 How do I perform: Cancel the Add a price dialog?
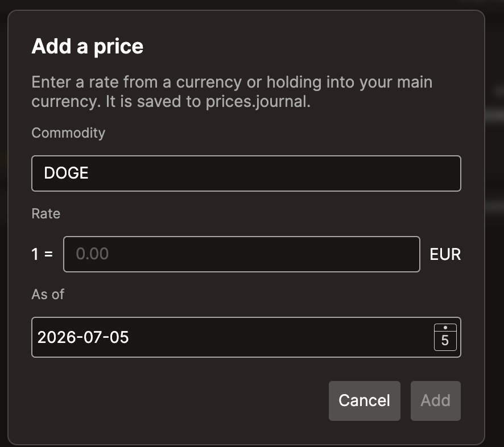point(365,401)
